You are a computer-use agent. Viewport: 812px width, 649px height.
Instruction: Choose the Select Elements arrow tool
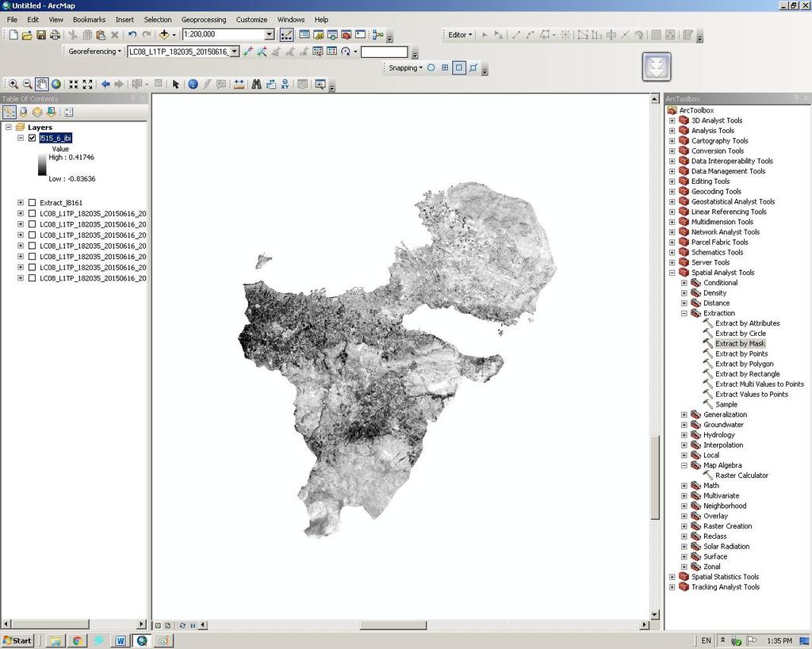(x=175, y=84)
